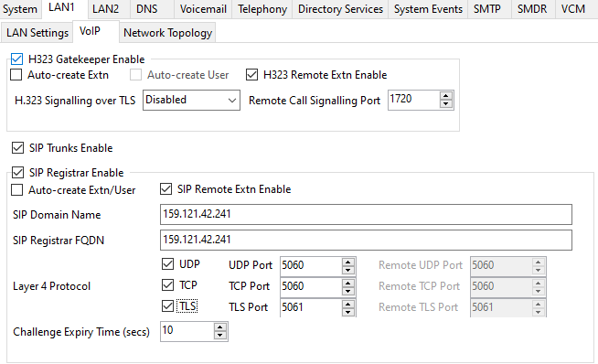Switch to the System Events tab

428,9
